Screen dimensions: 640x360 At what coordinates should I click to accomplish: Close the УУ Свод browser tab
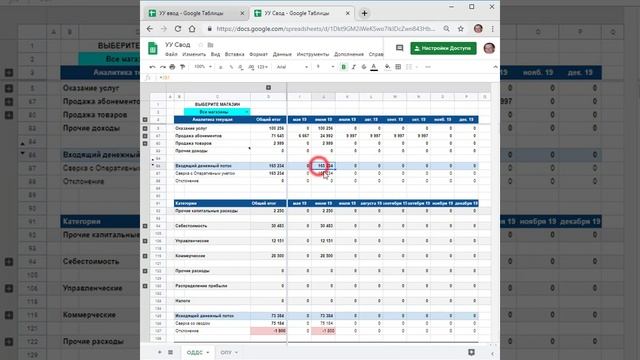(348, 13)
